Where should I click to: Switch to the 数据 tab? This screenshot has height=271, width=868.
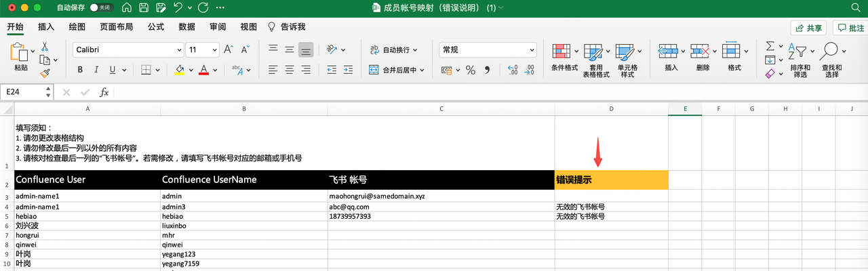coord(186,27)
